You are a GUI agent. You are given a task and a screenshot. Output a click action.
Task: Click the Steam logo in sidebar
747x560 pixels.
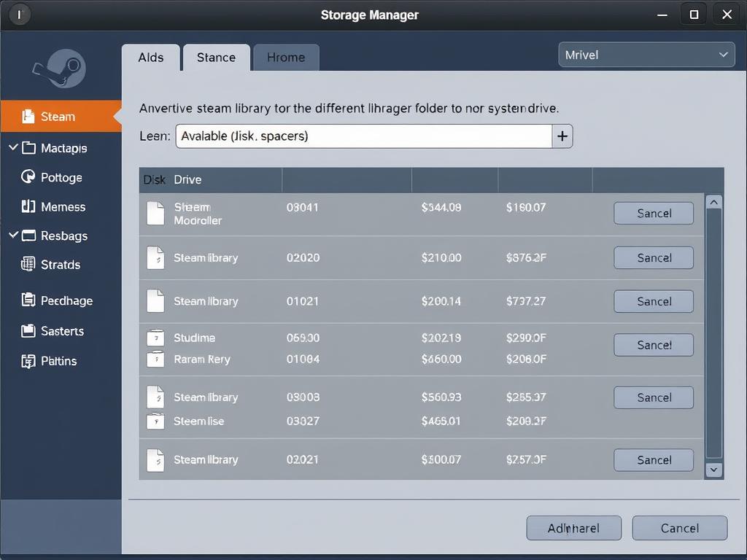[x=60, y=69]
